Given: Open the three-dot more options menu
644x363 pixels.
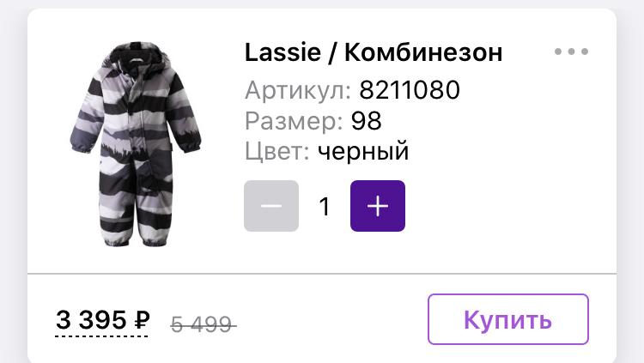Looking at the screenshot, I should 571,51.
